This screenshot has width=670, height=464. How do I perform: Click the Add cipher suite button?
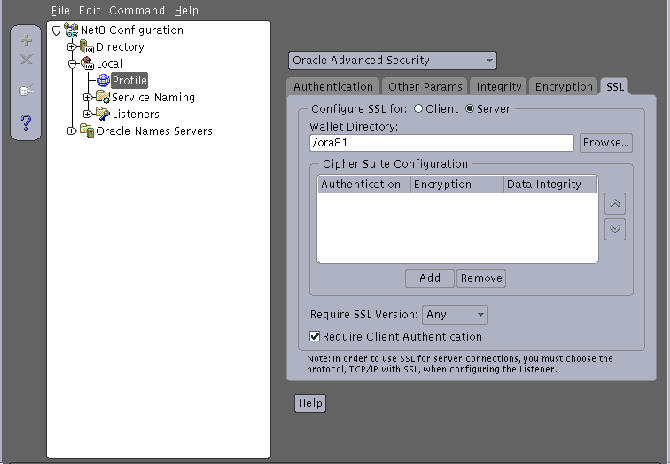point(430,279)
